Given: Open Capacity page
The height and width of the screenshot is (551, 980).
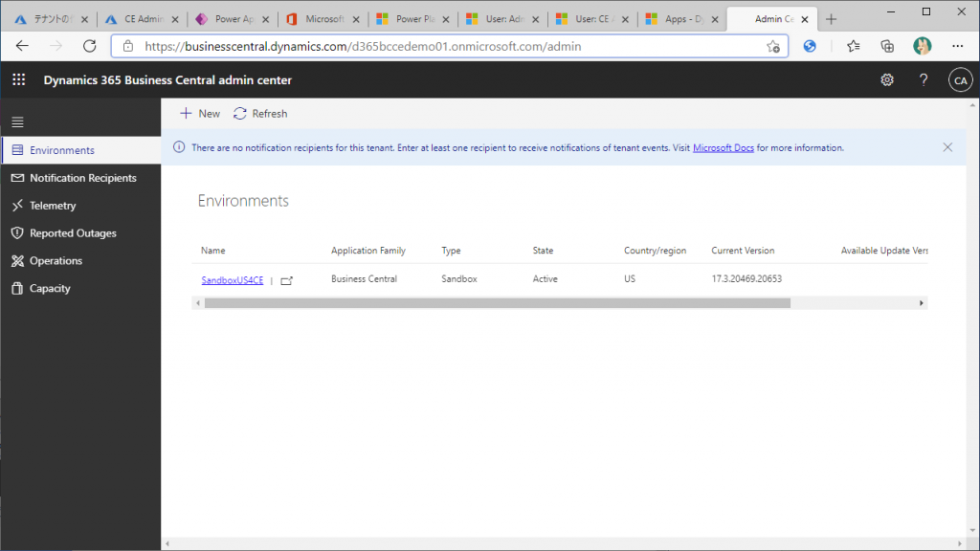Looking at the screenshot, I should (x=80, y=288).
